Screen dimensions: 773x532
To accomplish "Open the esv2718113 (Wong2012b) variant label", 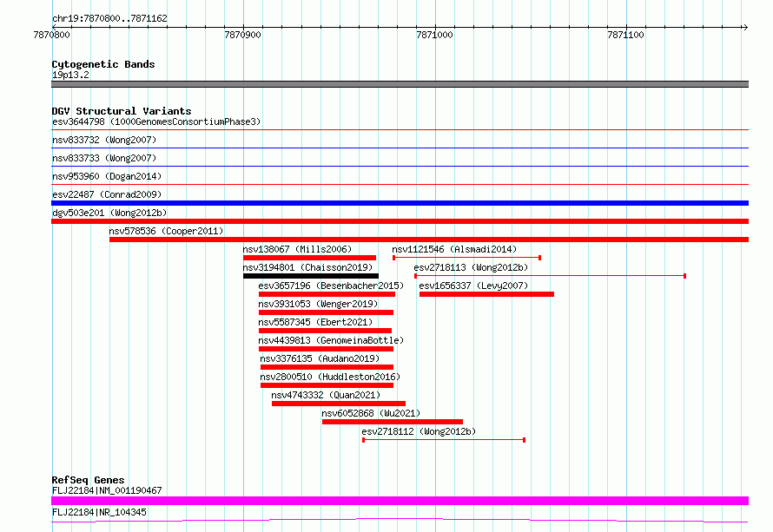I will click(471, 267).
